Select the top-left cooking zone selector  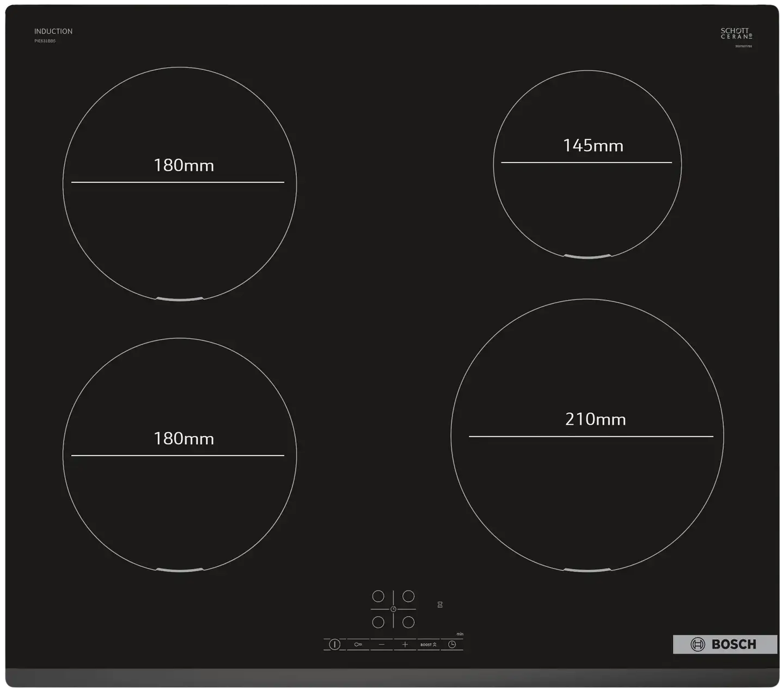tap(378, 597)
